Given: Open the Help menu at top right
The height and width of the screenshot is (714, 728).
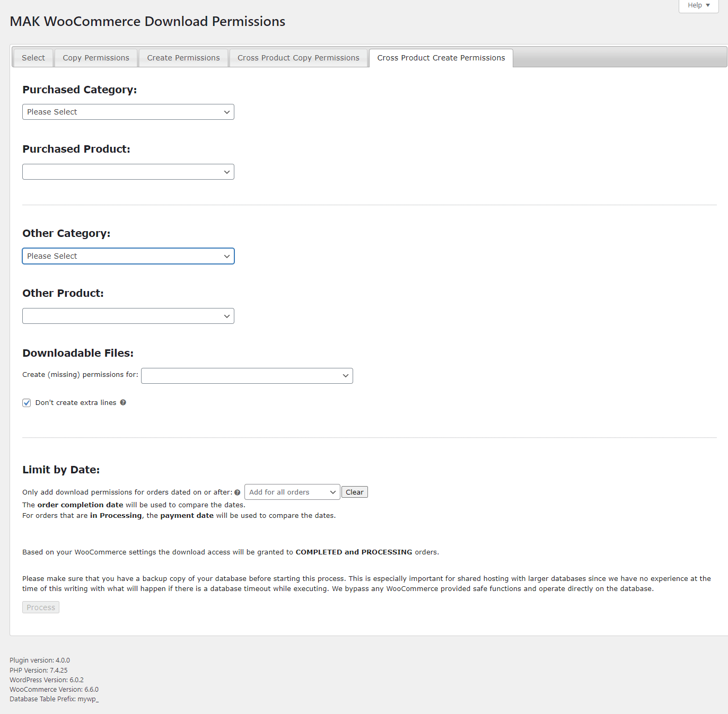Looking at the screenshot, I should click(698, 5).
